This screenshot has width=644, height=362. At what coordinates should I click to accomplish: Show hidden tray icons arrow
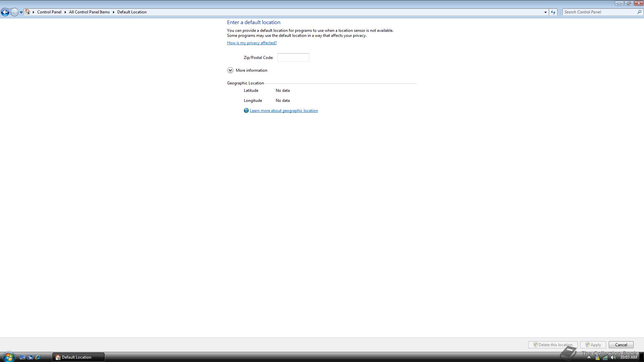point(589,357)
